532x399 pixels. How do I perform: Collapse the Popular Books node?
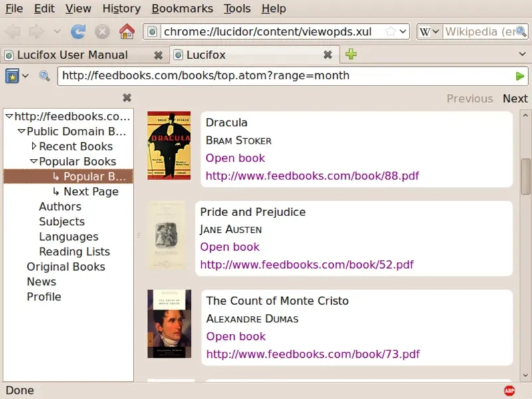click(x=34, y=162)
